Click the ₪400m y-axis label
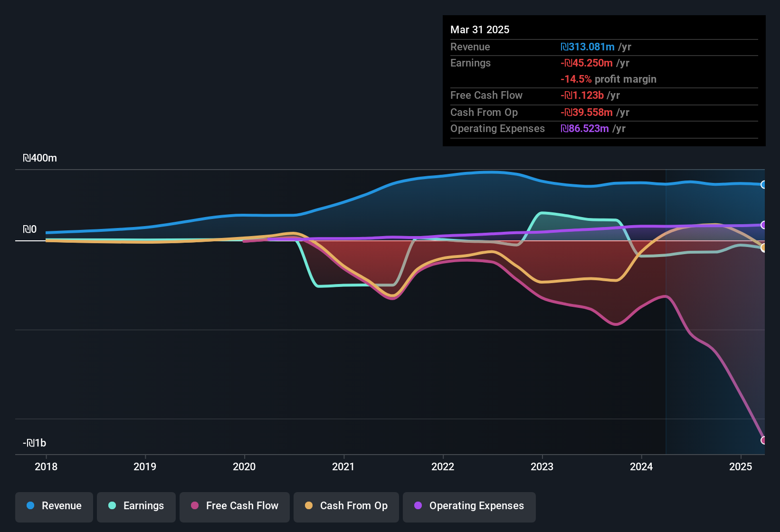This screenshot has width=780, height=532. (40, 158)
